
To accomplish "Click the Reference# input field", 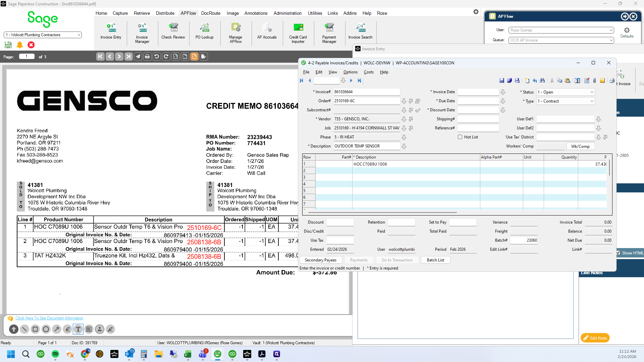I will point(478,128).
